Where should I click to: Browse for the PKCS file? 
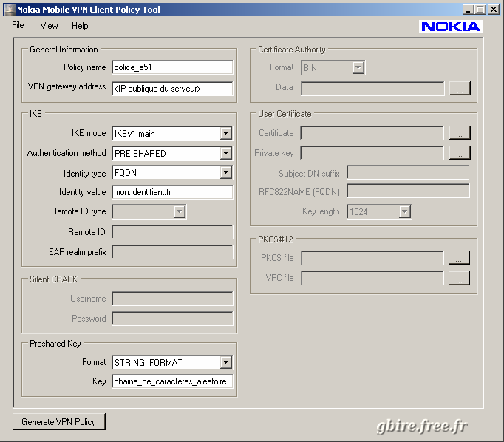459,257
